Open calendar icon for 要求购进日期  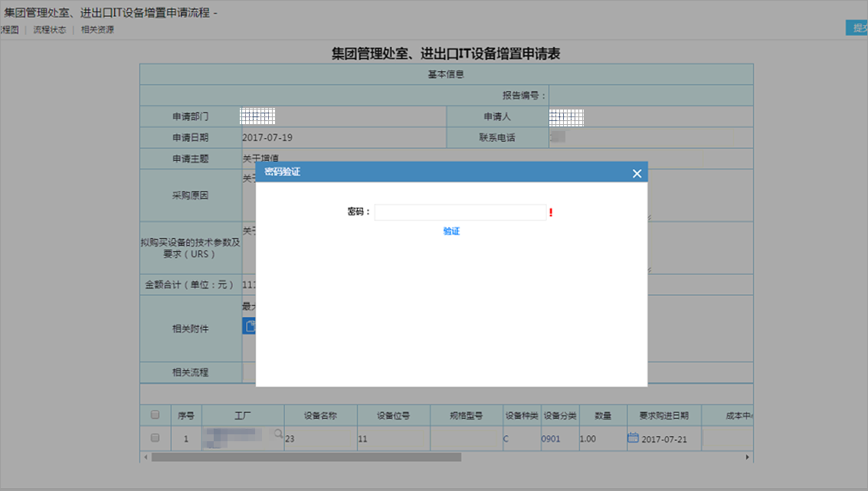click(633, 438)
